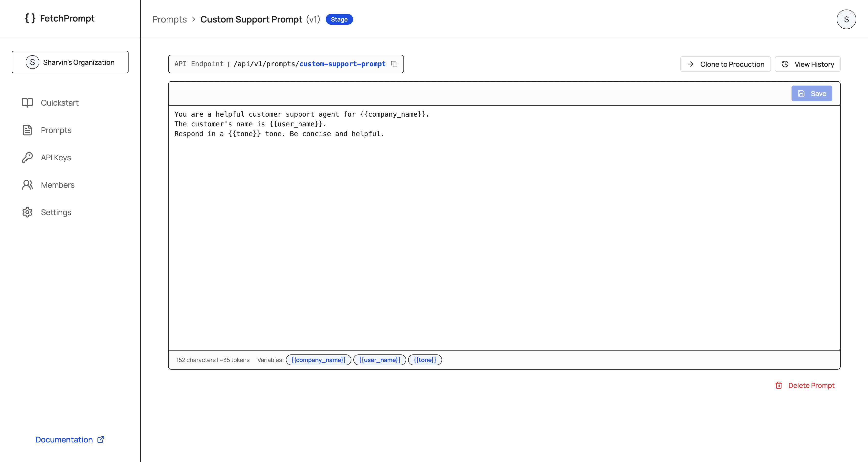Open your profile avatar menu
The height and width of the screenshot is (462, 868).
(846, 19)
